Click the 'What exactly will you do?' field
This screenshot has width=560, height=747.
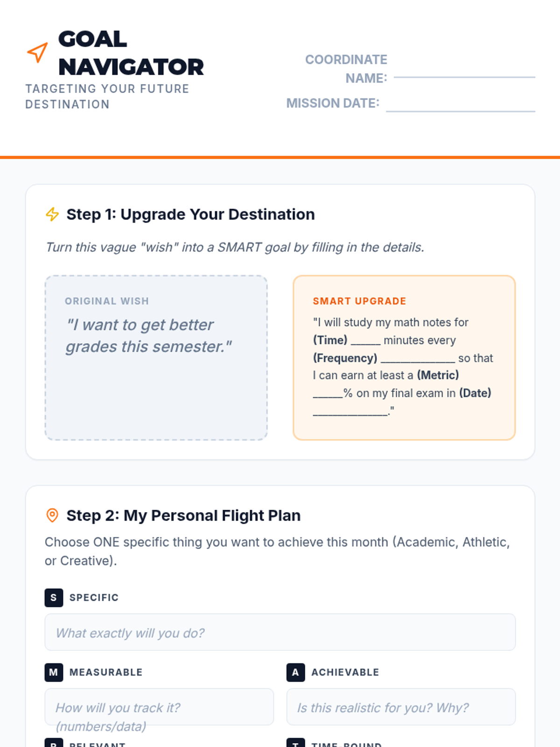click(x=280, y=632)
